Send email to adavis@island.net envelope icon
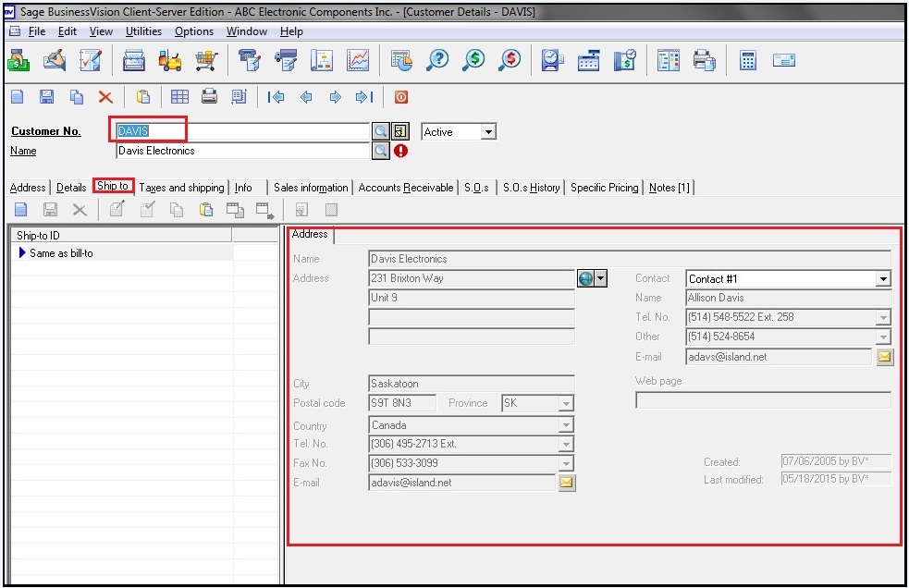Image resolution: width=909 pixels, height=588 pixels. coord(566,483)
